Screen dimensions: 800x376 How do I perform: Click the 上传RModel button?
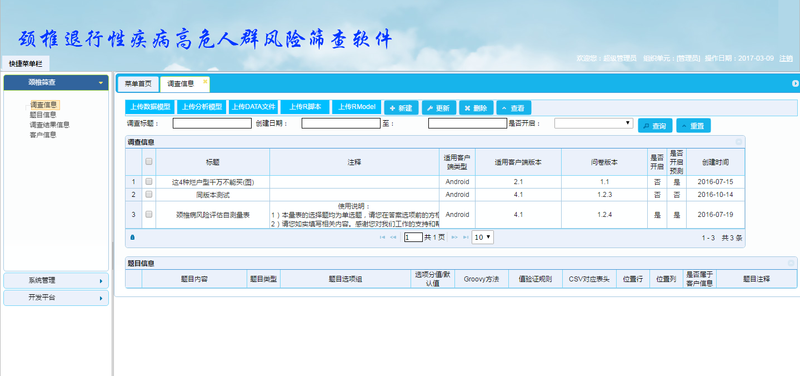(357, 107)
